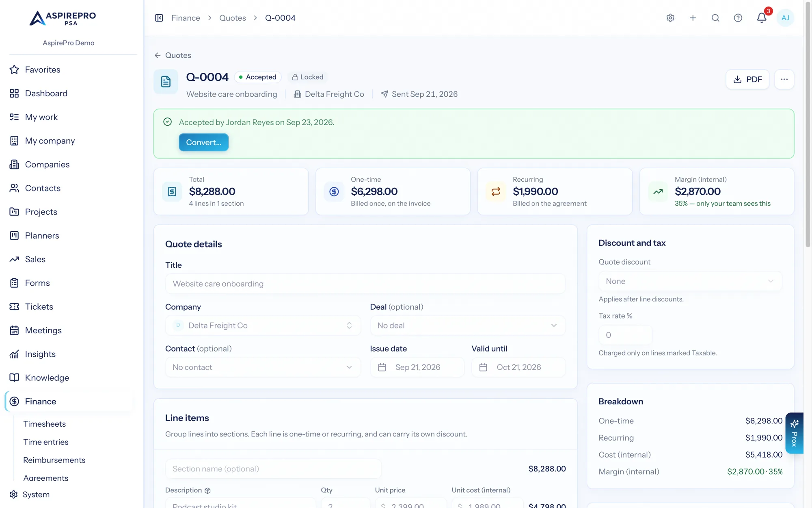The image size is (812, 508).
Task: Open the search magnifier icon
Action: click(715, 18)
